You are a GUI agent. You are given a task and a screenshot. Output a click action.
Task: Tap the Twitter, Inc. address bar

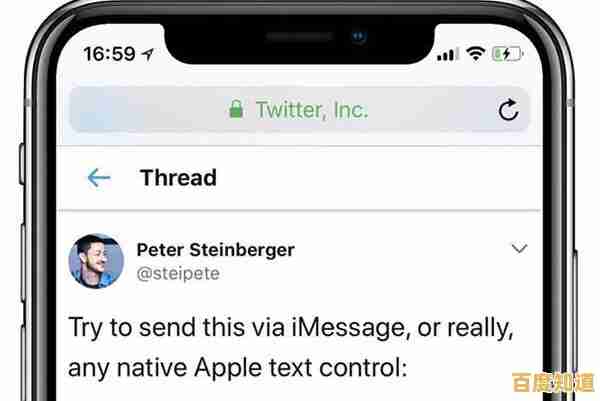[x=299, y=109]
